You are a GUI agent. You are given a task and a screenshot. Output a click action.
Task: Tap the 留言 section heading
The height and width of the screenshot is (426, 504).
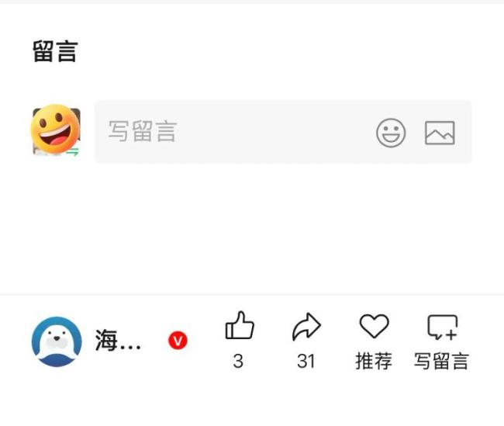tap(55, 51)
